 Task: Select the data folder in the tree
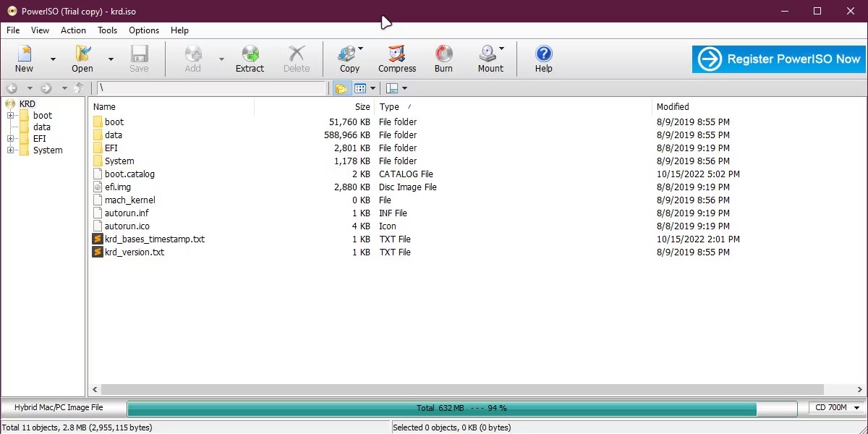point(42,127)
